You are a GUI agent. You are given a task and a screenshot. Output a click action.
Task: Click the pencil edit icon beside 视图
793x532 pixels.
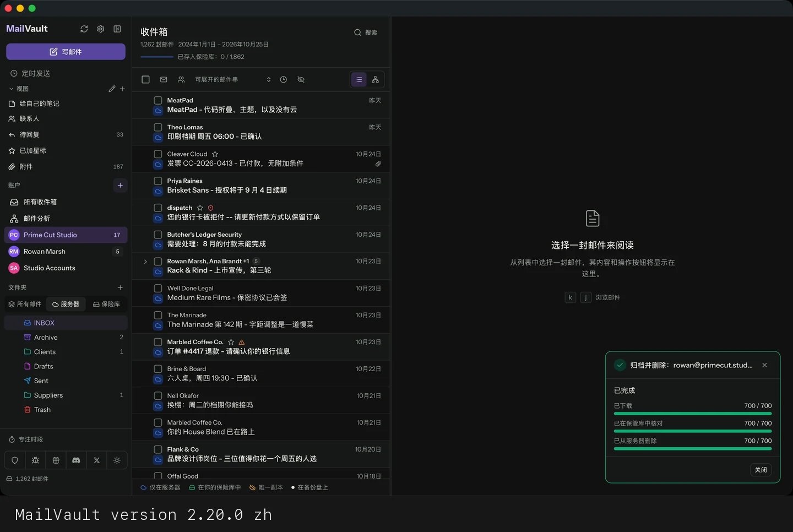coord(112,89)
